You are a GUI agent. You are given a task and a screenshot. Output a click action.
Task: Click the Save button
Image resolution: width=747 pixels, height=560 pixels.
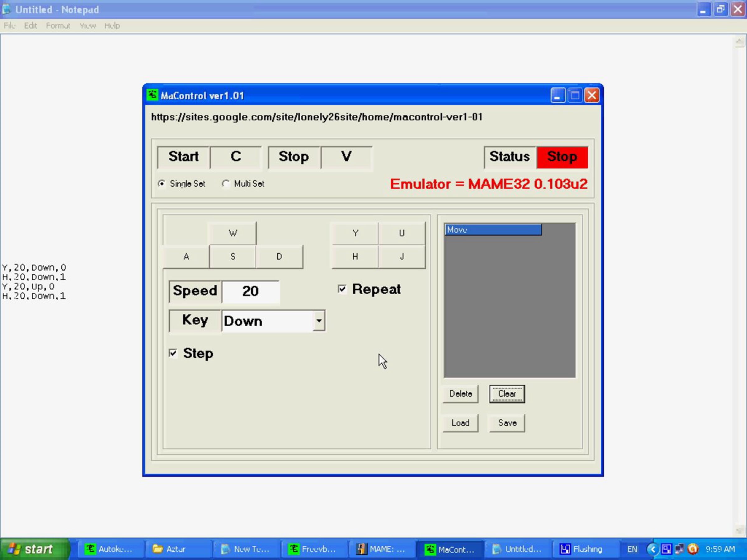[x=507, y=423]
